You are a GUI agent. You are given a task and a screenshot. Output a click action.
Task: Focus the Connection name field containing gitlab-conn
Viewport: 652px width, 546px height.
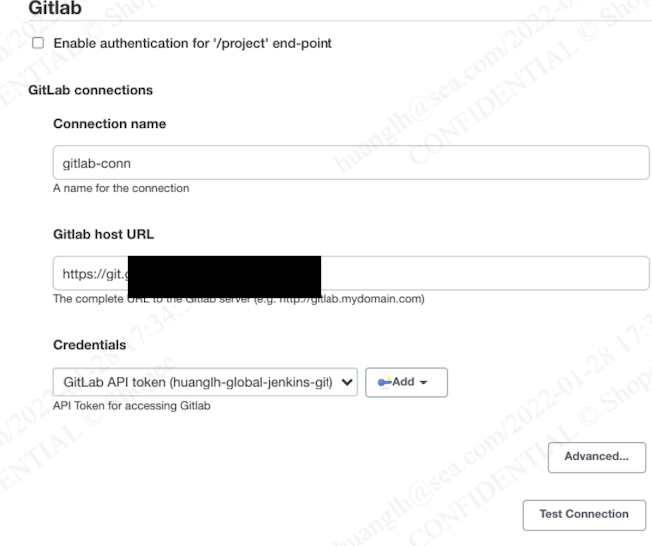pos(350,163)
